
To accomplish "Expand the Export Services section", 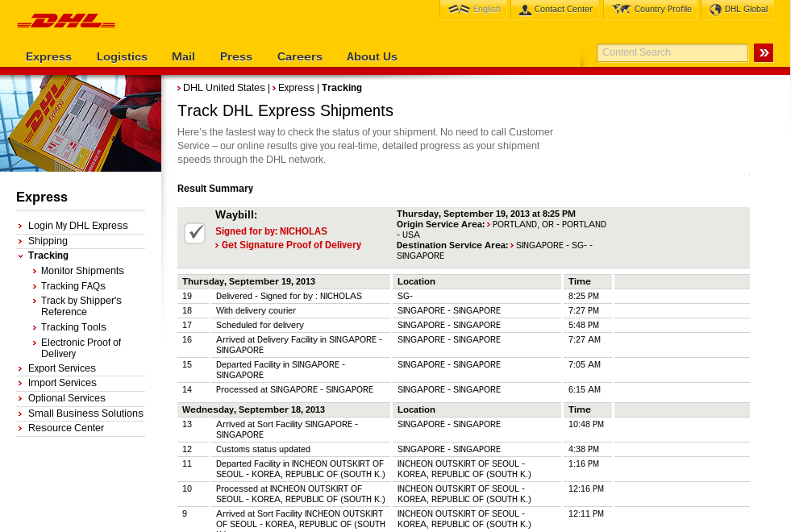I will coord(62,368).
